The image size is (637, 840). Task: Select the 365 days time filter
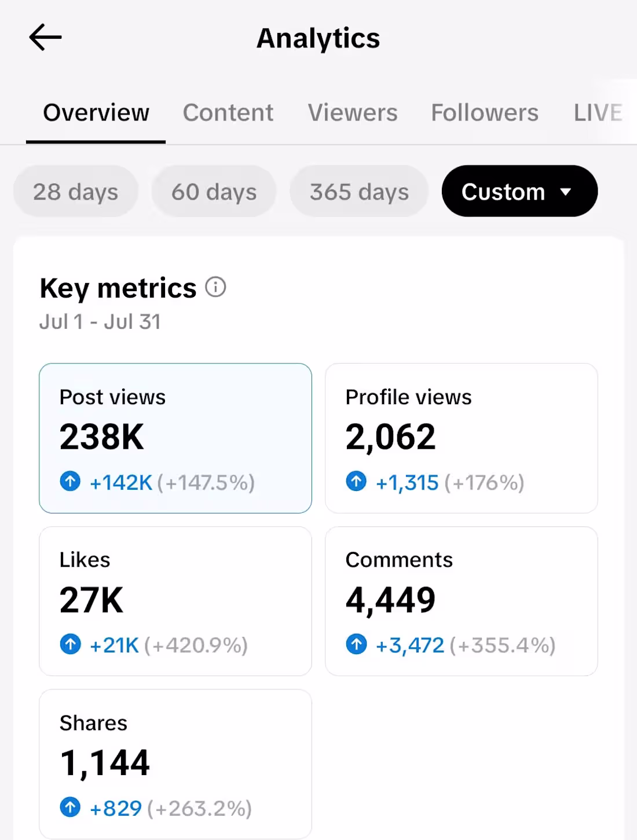pos(358,191)
